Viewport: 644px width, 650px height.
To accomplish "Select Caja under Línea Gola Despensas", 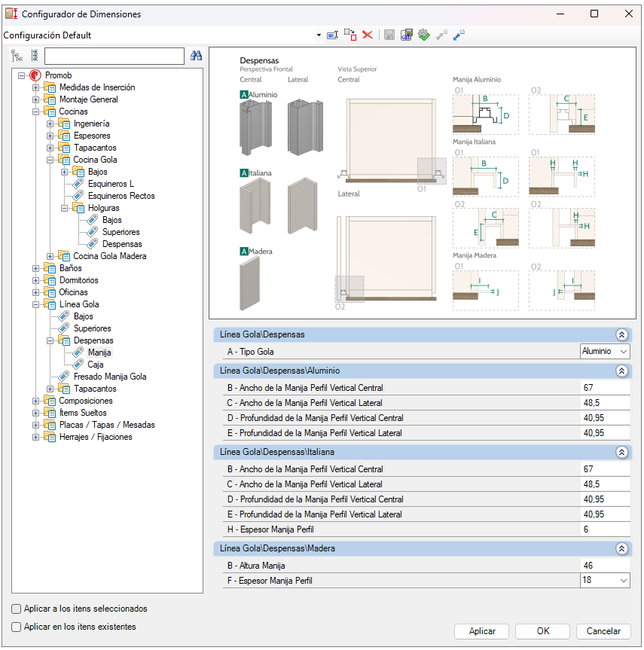I will click(96, 365).
